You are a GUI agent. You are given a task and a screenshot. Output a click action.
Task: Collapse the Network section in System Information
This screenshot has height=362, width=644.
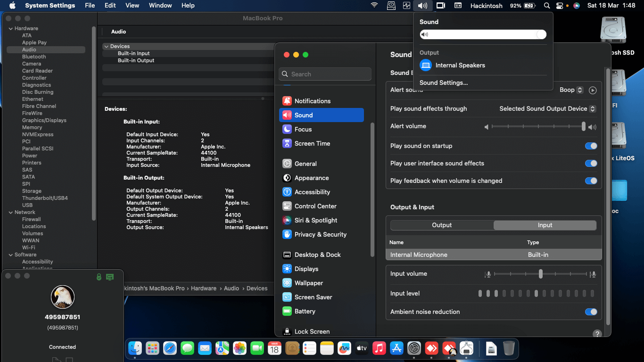click(x=10, y=212)
